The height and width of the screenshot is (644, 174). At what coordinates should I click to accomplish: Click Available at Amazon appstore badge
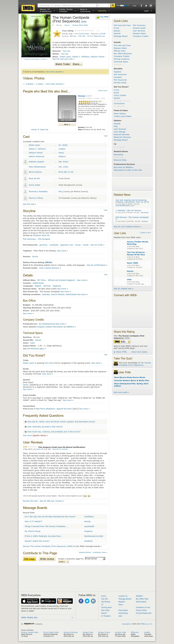click(65, 601)
